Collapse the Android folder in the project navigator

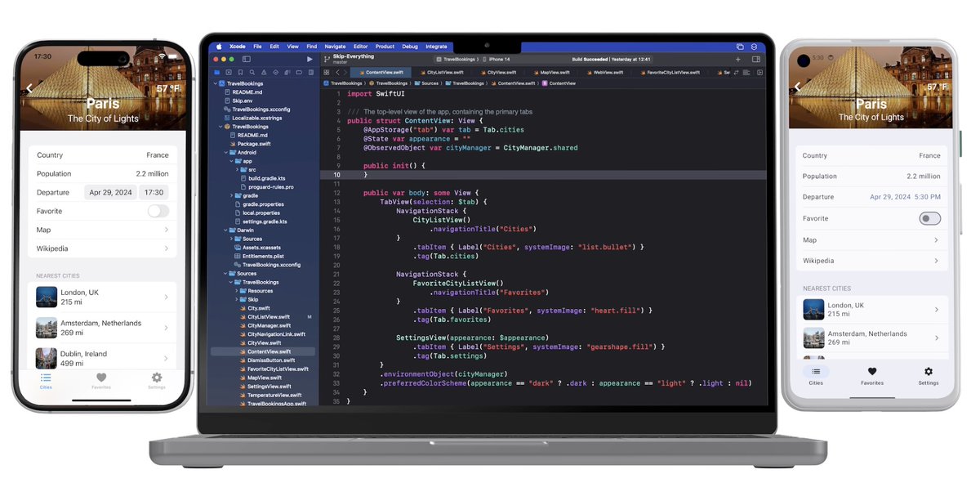[x=225, y=153]
